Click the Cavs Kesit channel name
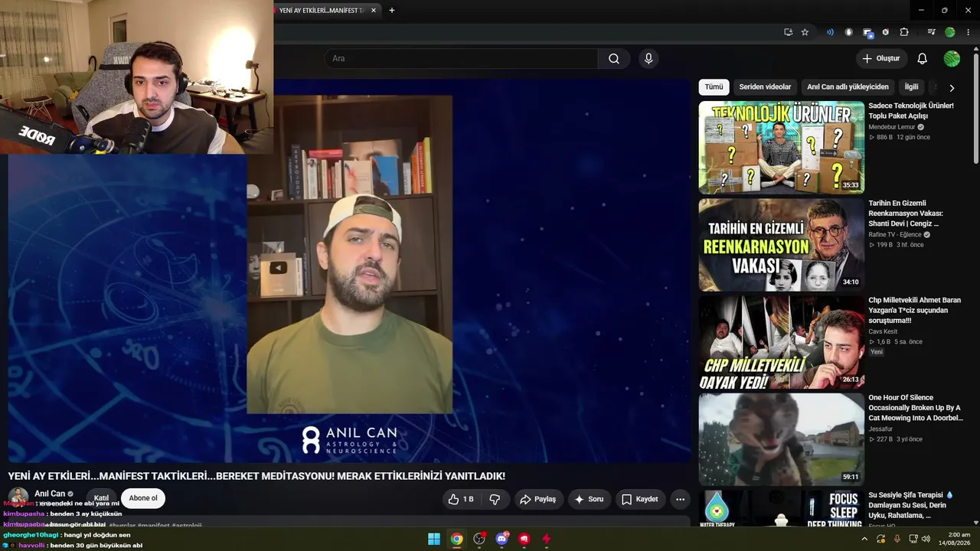The height and width of the screenshot is (551, 980). point(883,331)
